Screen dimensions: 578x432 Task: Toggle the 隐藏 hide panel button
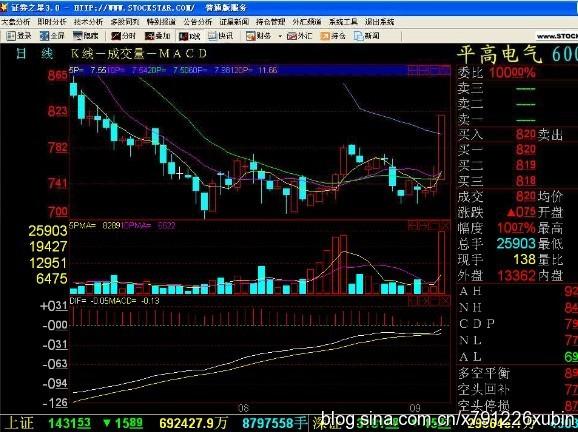pyautogui.click(x=86, y=36)
